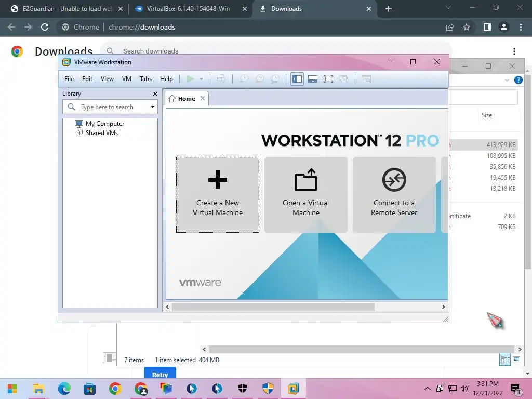The height and width of the screenshot is (399, 532).
Task: Enter full screen mode via the toolbar icon
Action: coord(328,79)
